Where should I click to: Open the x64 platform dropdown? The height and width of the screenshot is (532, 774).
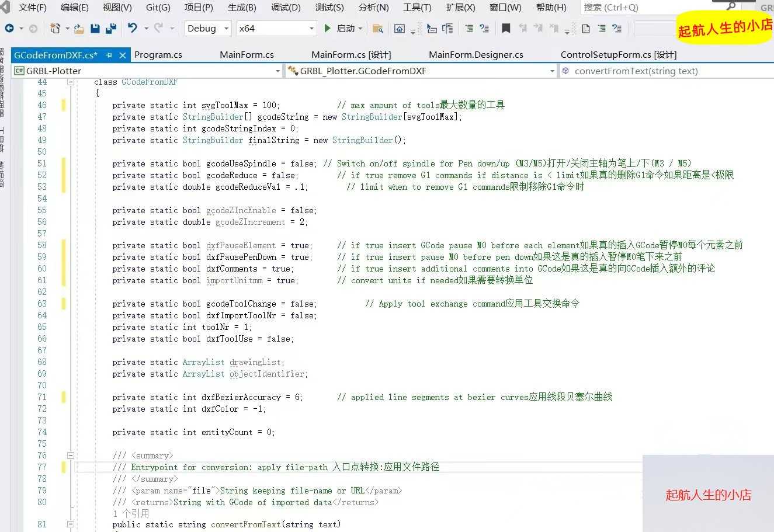click(x=277, y=28)
